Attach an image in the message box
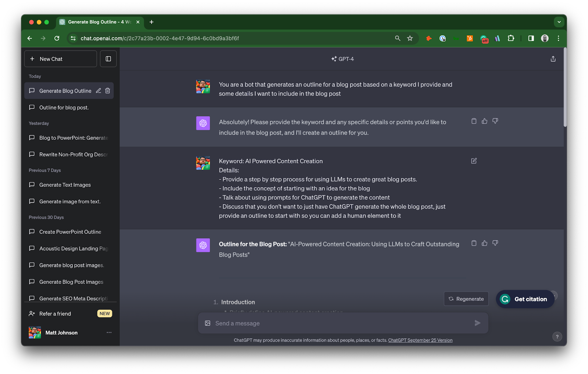Viewport: 588px width, 374px height. coord(207,323)
